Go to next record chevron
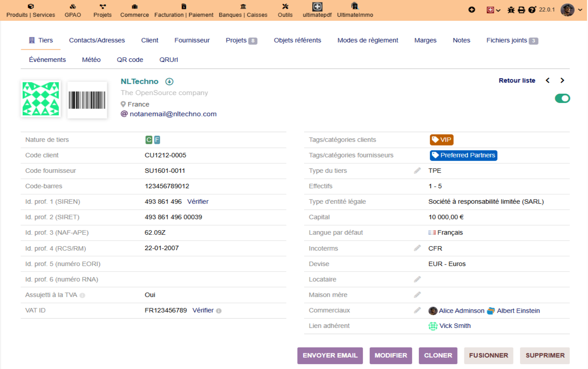Viewport: 588px width, 369px height. point(562,81)
